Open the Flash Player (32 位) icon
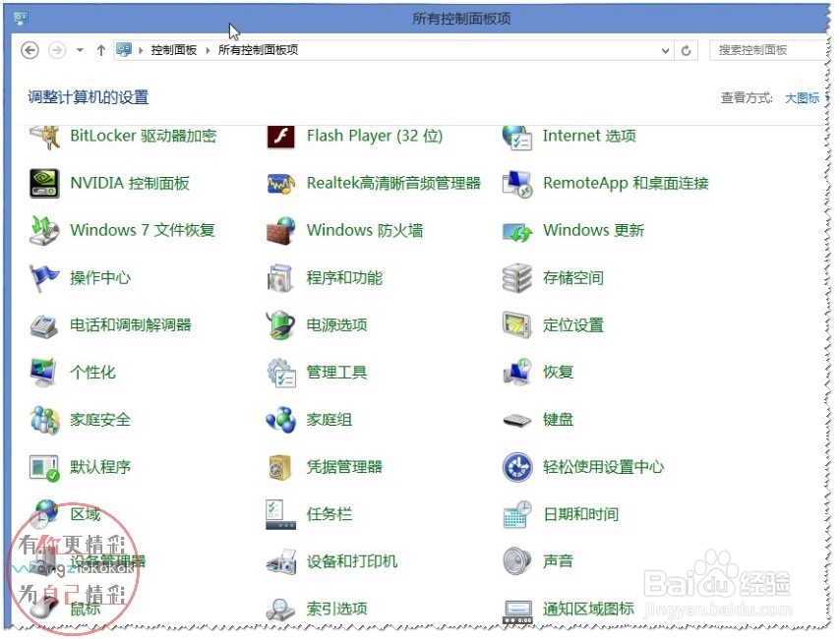The image size is (840, 639). tap(280, 137)
